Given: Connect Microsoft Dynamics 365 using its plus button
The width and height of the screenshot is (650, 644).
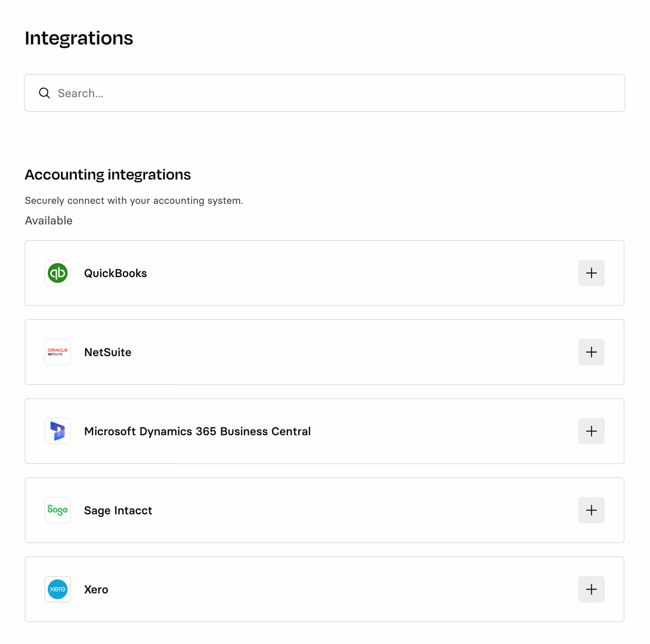Looking at the screenshot, I should tap(591, 431).
